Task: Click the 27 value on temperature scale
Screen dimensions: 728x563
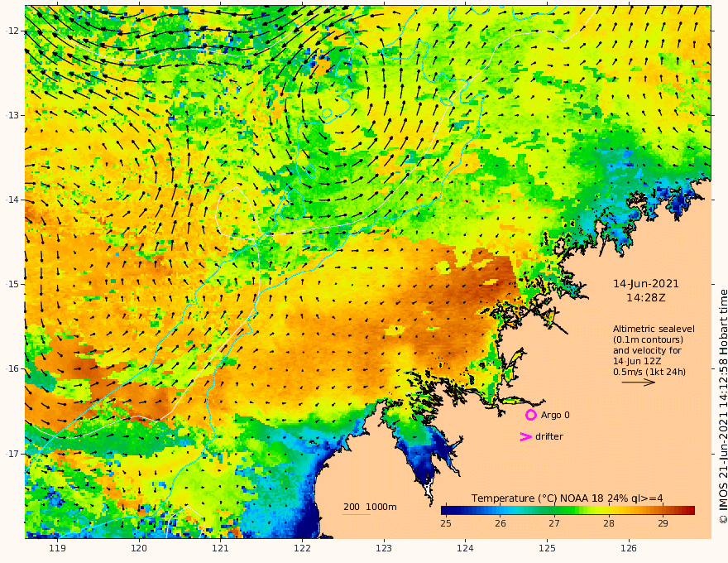Action: (x=554, y=523)
